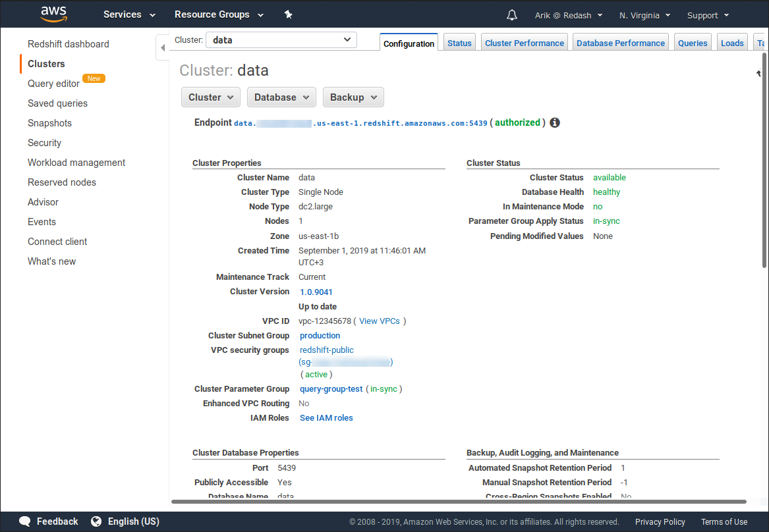Click the Zone value us-east-1b
Viewport: 769px width, 532px height.
(x=318, y=236)
